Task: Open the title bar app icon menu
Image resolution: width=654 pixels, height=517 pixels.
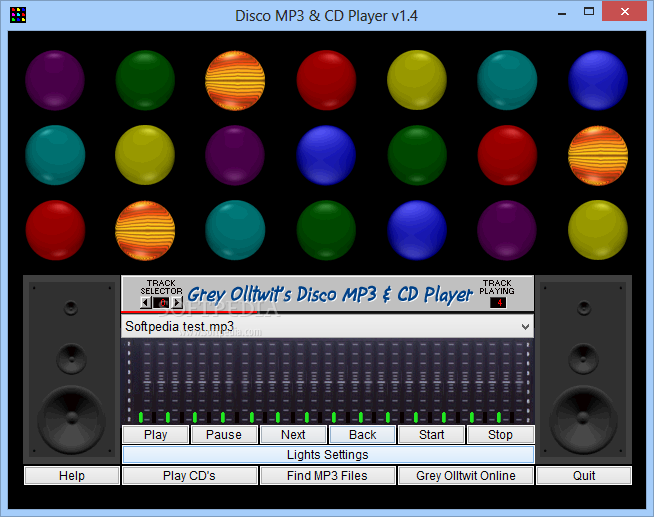Action: 18,15
